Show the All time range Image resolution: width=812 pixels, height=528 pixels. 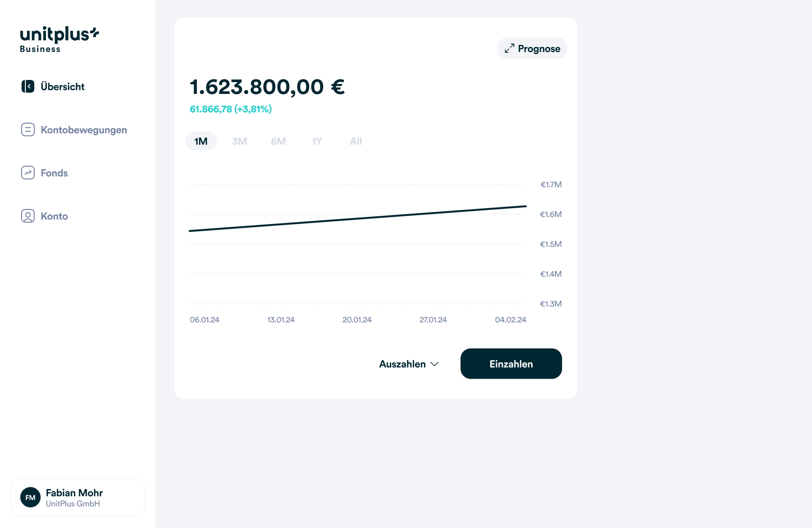tap(356, 141)
